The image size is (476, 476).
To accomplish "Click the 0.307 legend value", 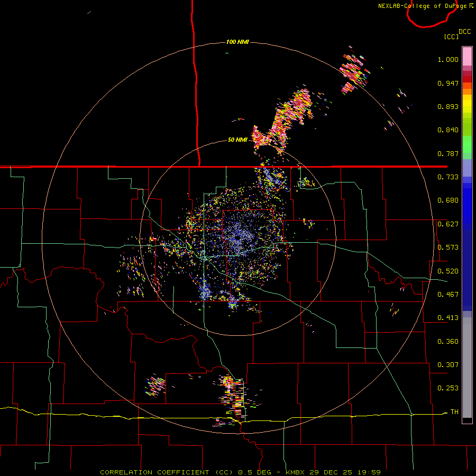I will coord(448,365).
